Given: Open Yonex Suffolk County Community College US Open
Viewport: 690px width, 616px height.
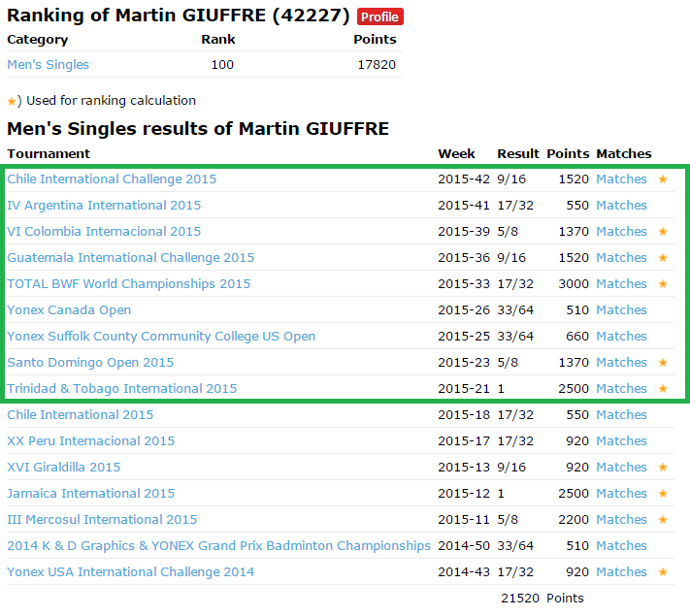Looking at the screenshot, I should pos(161,337).
